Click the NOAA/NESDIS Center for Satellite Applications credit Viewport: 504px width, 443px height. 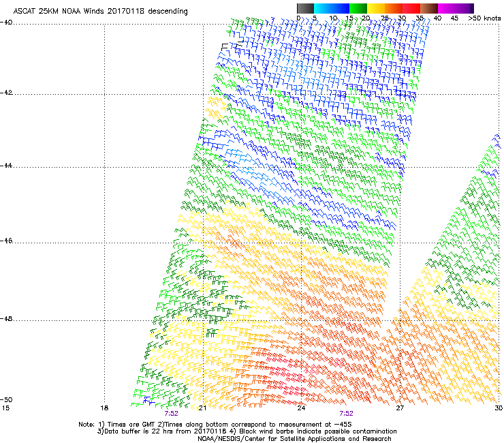(294, 439)
